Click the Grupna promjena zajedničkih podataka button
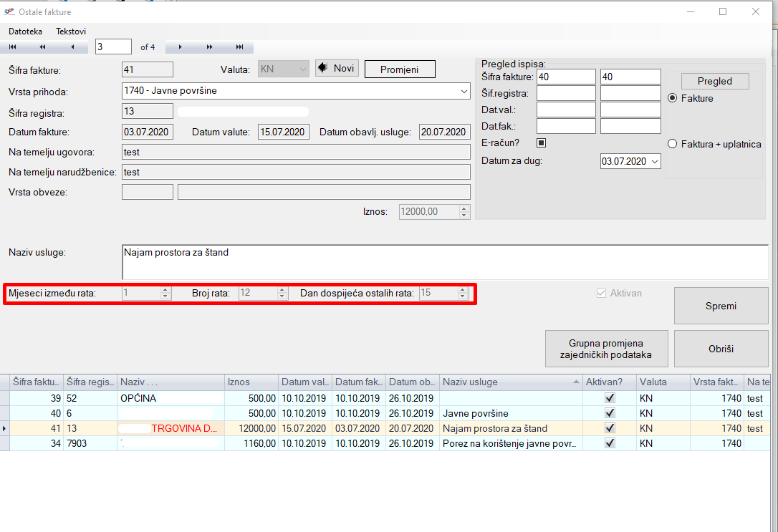This screenshot has height=532, width=778. point(607,349)
